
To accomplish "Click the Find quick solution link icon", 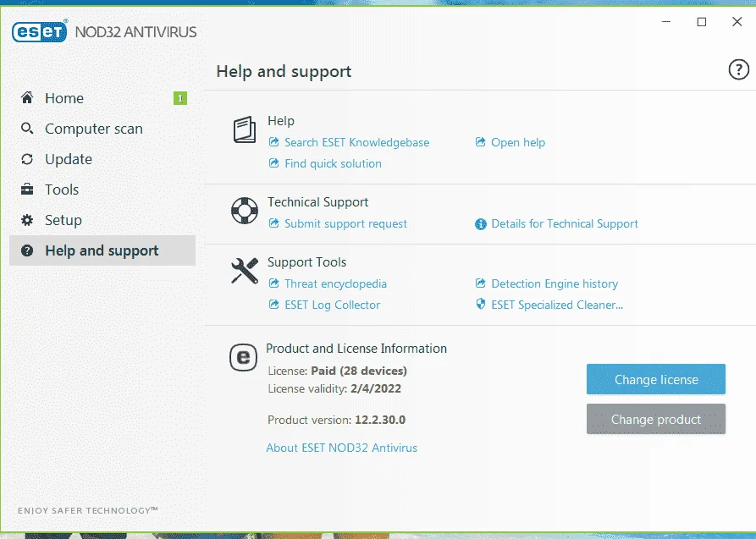I will tap(273, 163).
